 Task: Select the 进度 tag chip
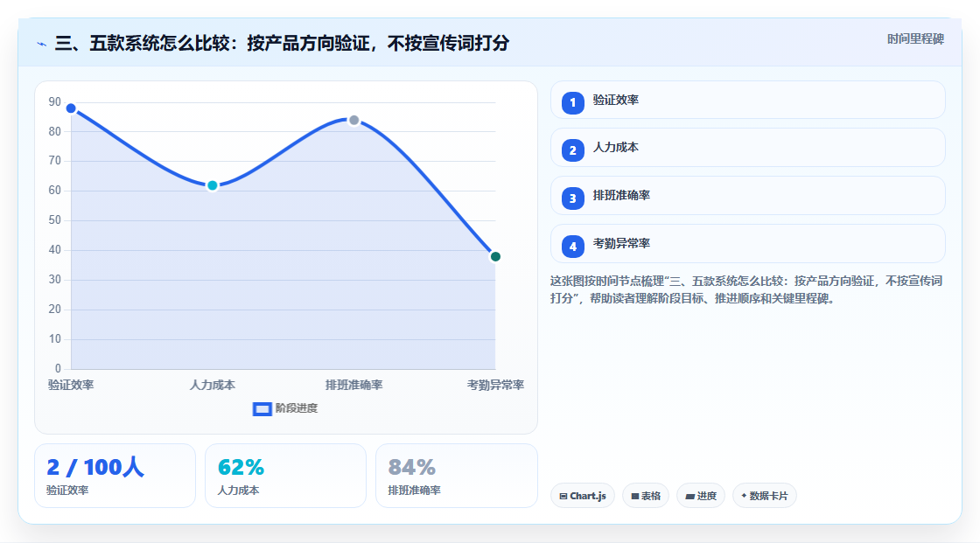(x=701, y=496)
